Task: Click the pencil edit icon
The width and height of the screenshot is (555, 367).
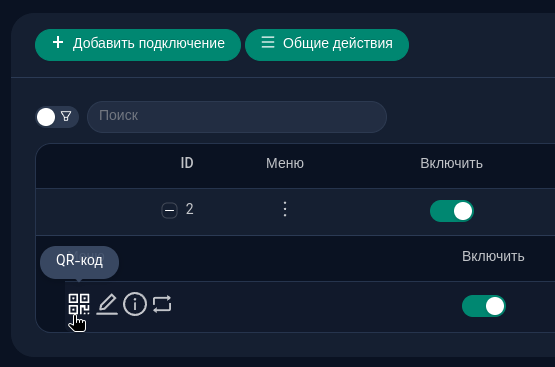Action: click(x=107, y=304)
